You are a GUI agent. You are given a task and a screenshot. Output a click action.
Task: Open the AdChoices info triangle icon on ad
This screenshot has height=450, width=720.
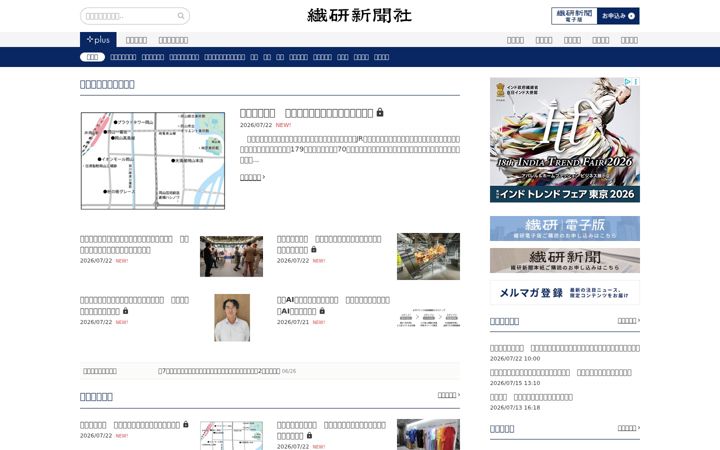(x=628, y=81)
